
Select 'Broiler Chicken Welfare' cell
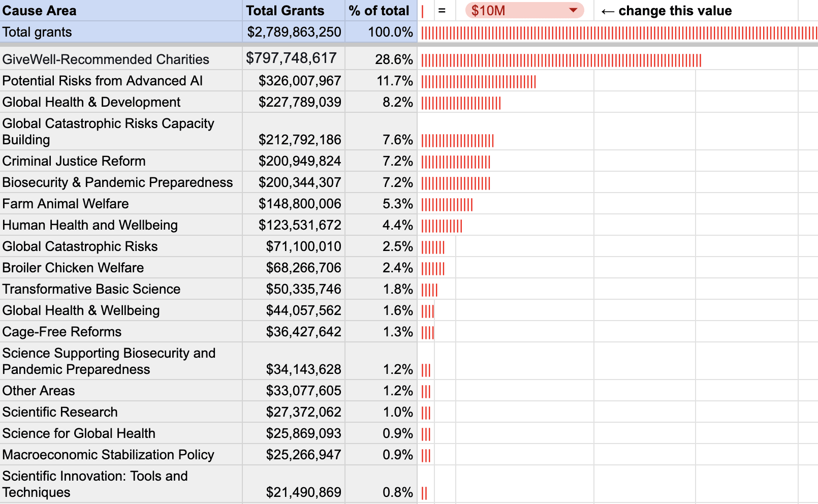[x=121, y=268]
